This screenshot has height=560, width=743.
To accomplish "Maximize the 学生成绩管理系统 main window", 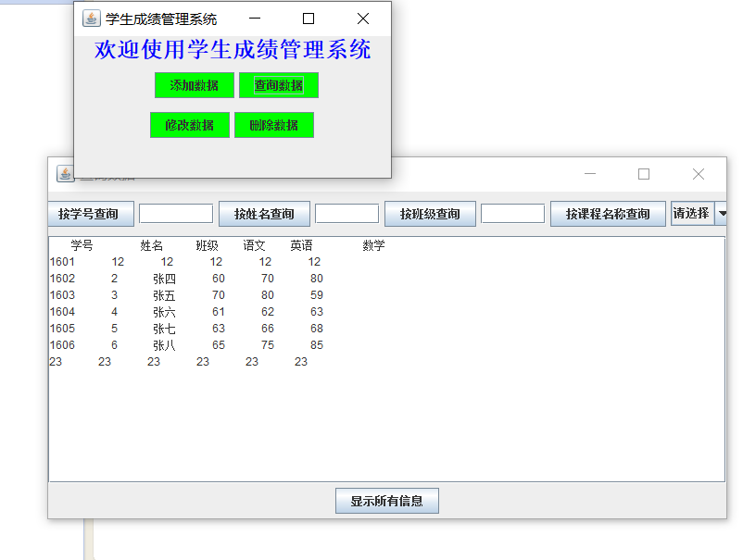I will point(309,19).
